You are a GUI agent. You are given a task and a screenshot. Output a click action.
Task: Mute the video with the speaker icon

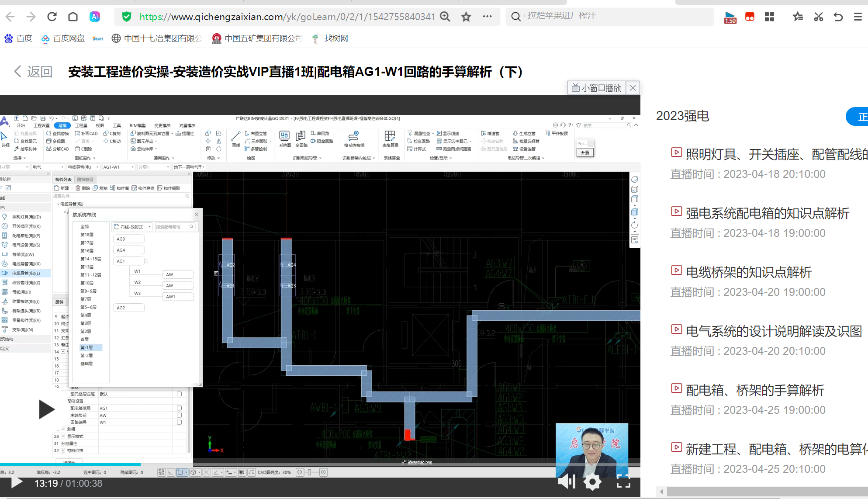coord(566,482)
